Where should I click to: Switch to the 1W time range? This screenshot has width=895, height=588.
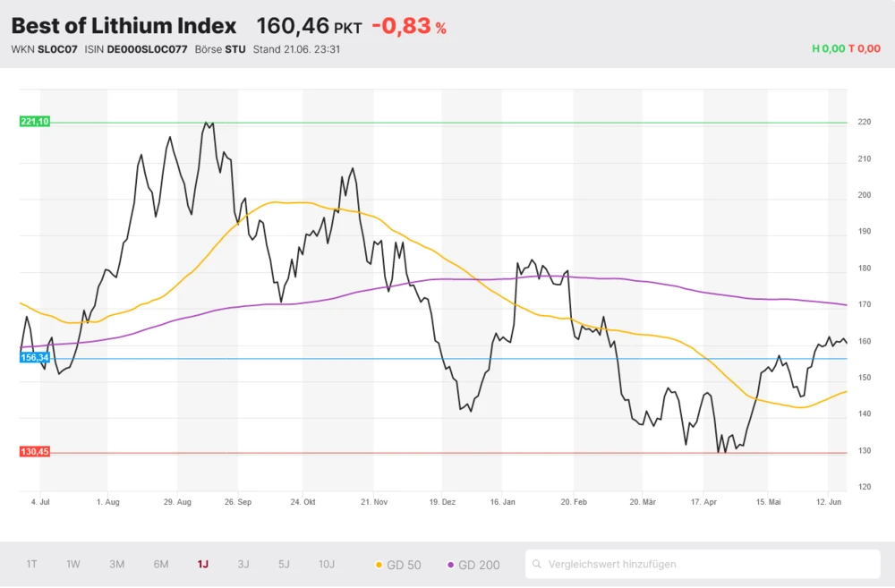73,564
